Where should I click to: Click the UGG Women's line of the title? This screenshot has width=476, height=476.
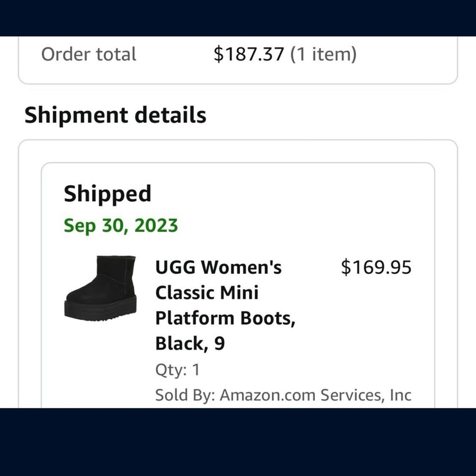218,268
